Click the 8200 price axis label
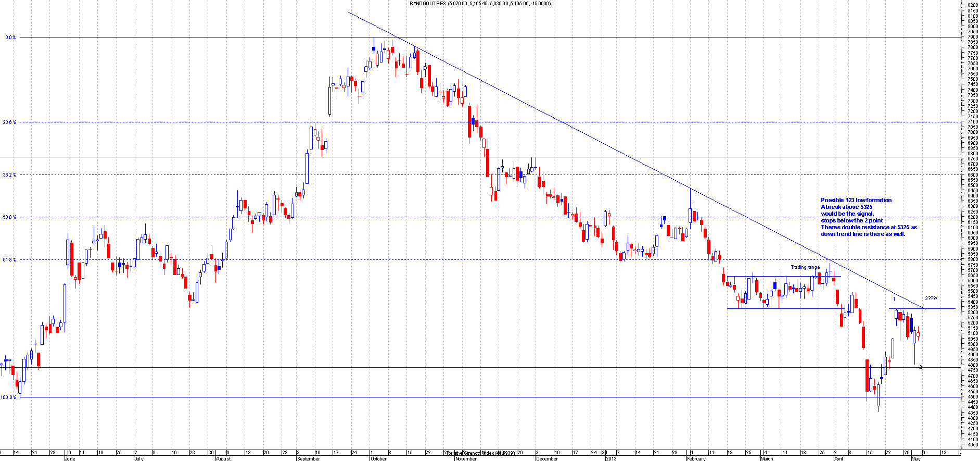The width and height of the screenshot is (980, 461). [x=972, y=5]
